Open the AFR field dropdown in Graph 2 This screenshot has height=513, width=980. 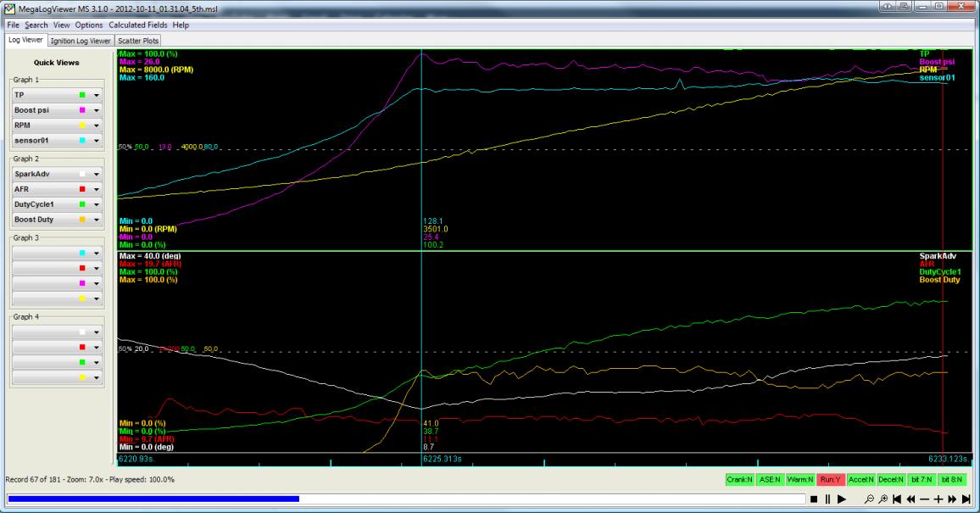[x=97, y=189]
